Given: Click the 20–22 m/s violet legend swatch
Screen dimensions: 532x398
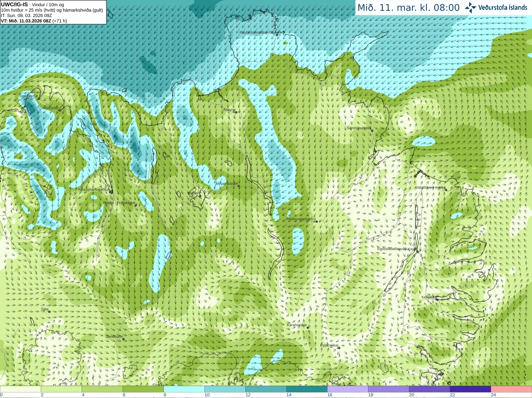Looking at the screenshot, I should tap(430, 389).
